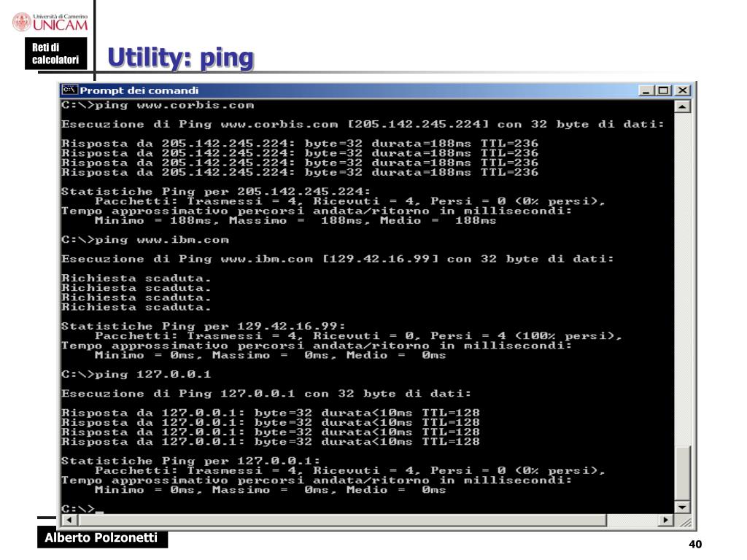Click the horizontal scrollbar right arrow
Image resolution: width=747 pixels, height=560 pixels.
665,520
